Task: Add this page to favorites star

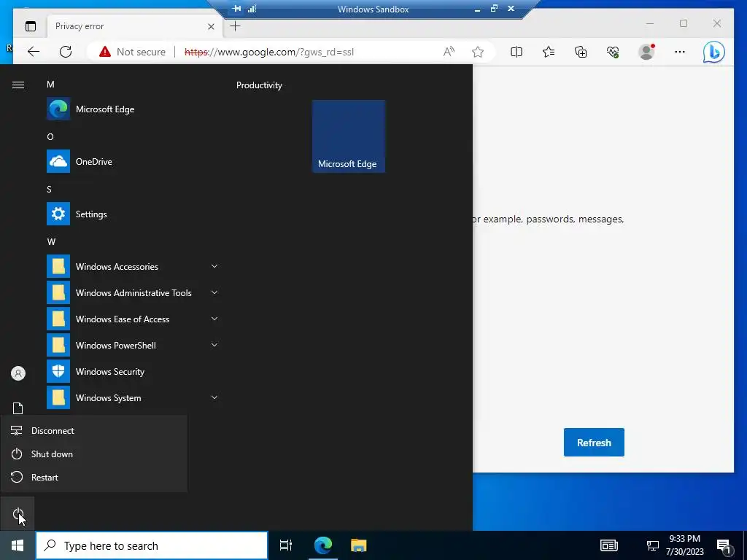Action: [478, 52]
